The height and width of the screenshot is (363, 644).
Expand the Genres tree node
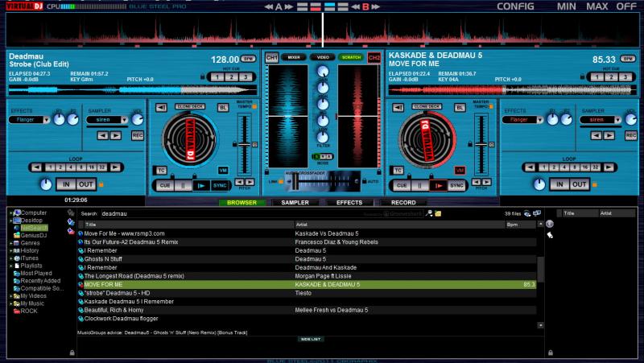tap(11, 243)
